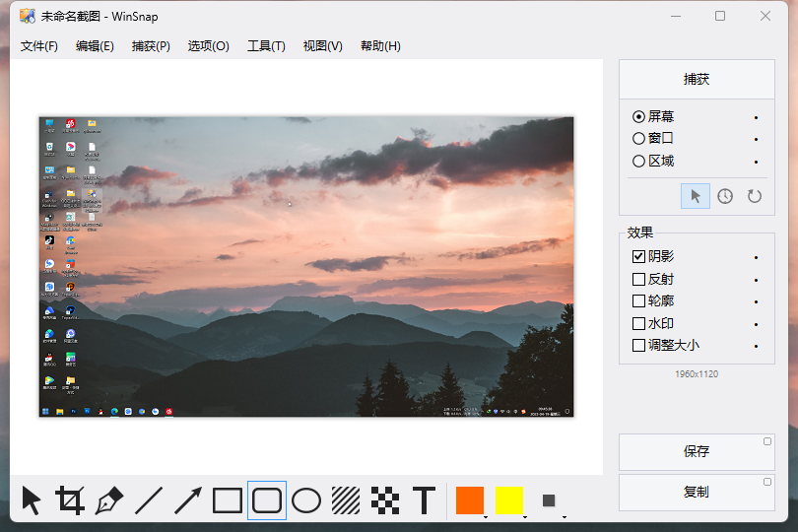Click the 捕获 capture button
The width and height of the screenshot is (798, 532).
tap(697, 80)
